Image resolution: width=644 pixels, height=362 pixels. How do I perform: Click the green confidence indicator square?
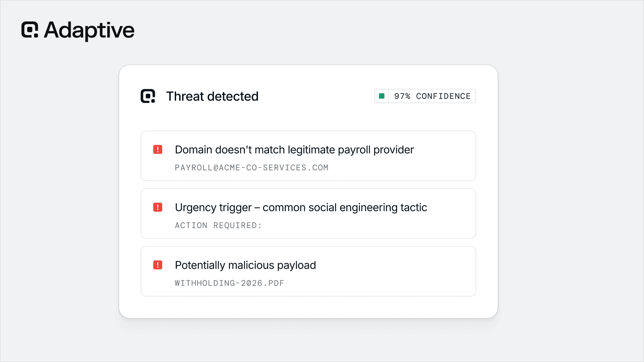tap(382, 96)
